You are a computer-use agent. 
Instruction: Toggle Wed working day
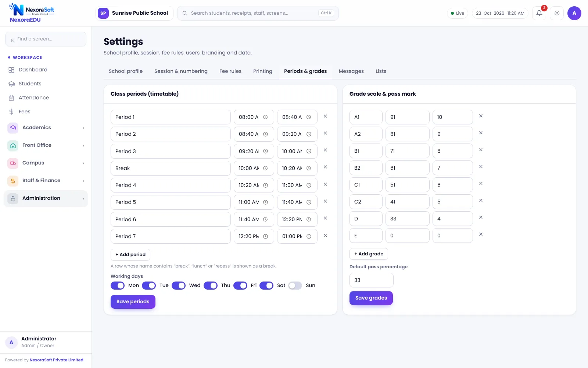pos(179,286)
